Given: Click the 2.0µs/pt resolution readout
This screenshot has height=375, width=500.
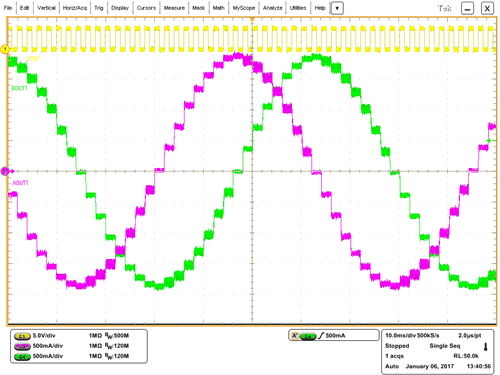Looking at the screenshot, I should (470, 335).
